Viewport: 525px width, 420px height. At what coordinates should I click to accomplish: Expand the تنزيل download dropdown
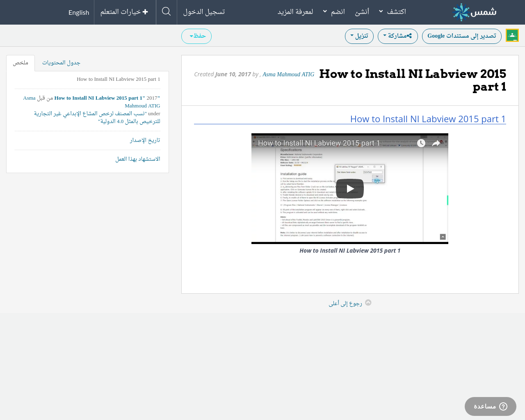tap(359, 36)
